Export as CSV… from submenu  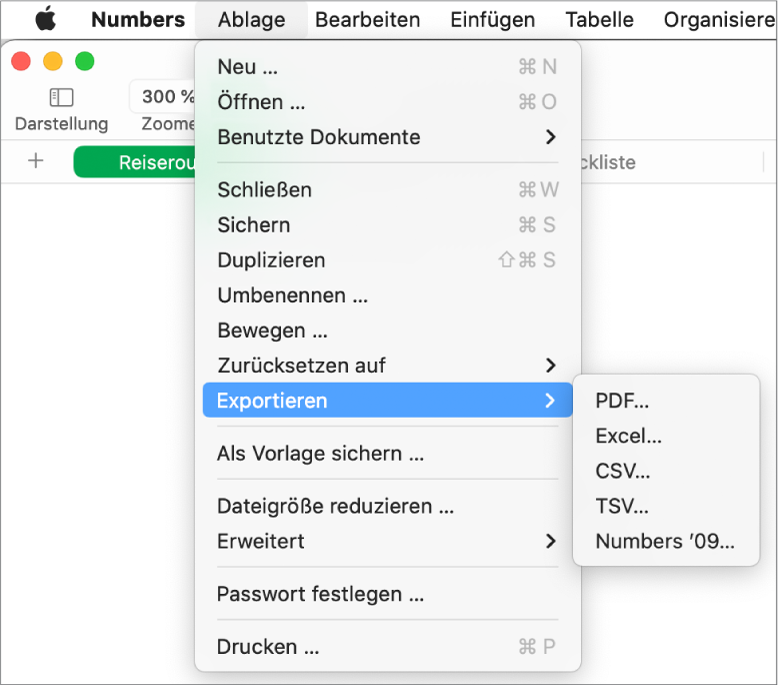coord(666,471)
